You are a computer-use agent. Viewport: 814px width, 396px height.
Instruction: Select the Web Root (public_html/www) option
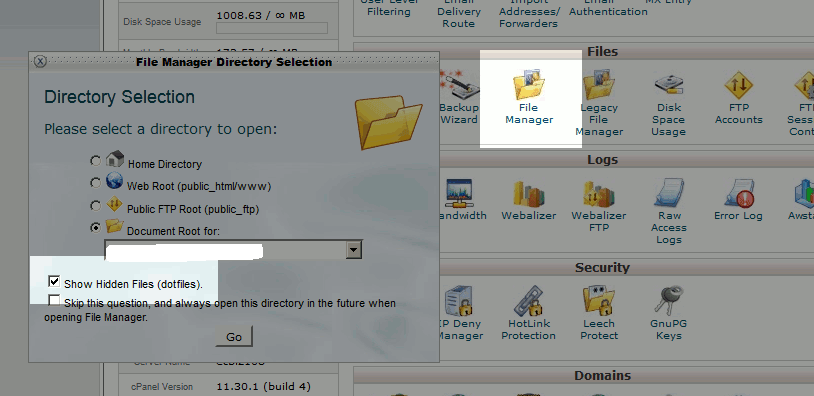pos(95,183)
